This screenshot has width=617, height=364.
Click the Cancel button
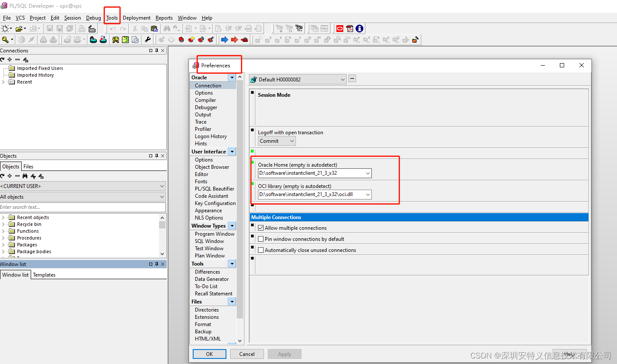tap(247, 354)
